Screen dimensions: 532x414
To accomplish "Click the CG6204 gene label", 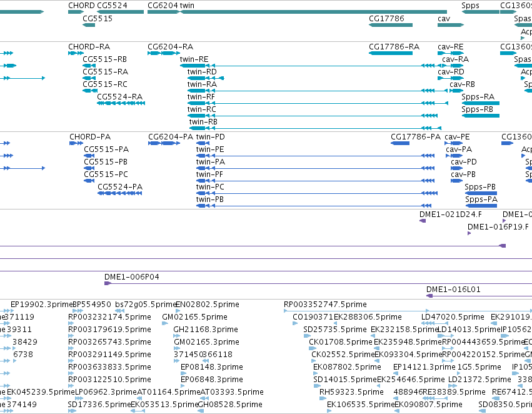I will click(163, 6).
